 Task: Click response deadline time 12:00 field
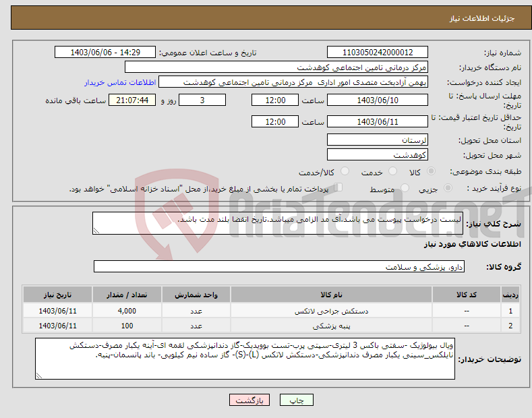(x=275, y=100)
